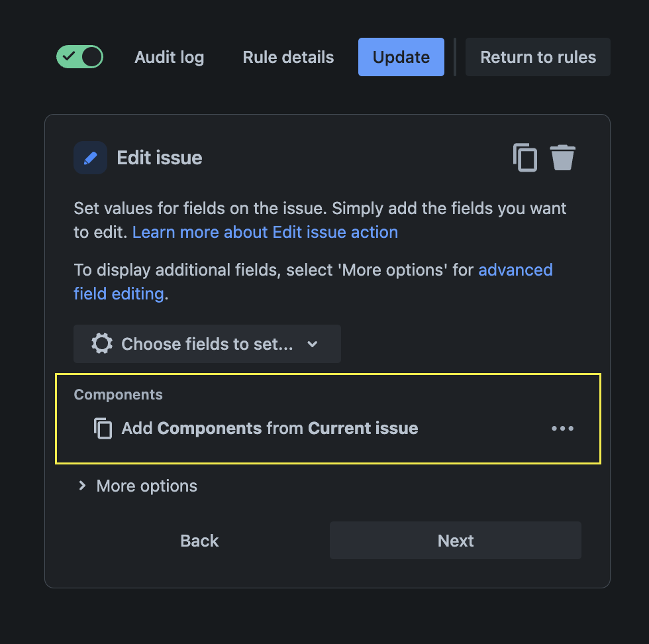Click Return to rules button

[x=538, y=57]
